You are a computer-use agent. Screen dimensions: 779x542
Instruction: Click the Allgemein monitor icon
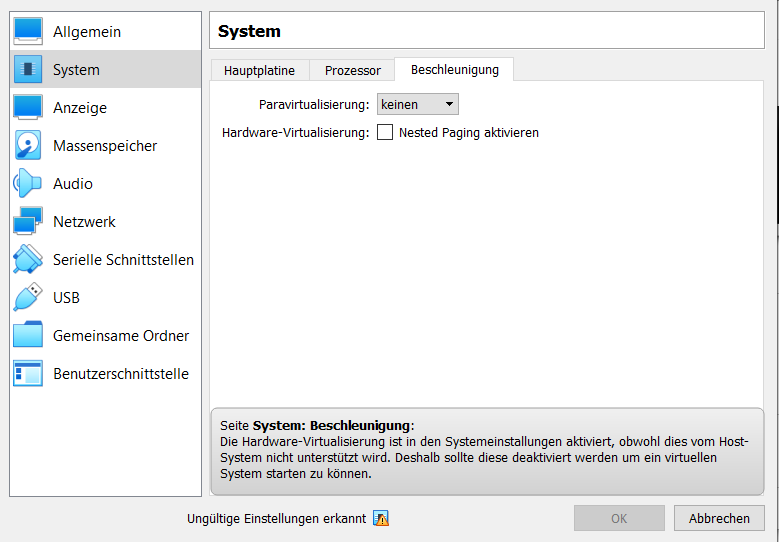[x=28, y=31]
